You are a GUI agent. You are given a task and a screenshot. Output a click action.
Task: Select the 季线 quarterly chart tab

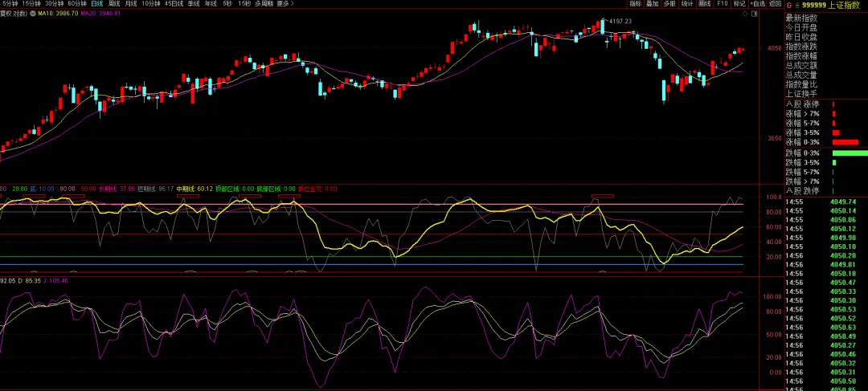tap(194, 3)
